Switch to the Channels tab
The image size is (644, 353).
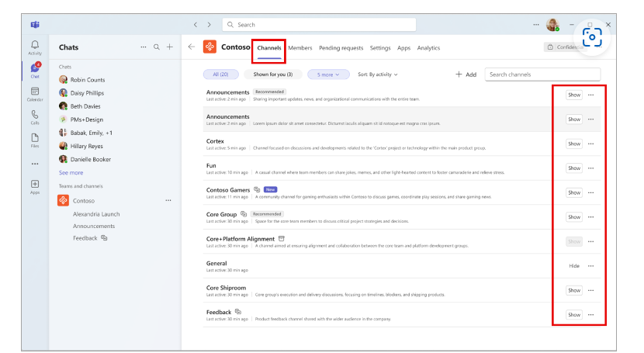[x=269, y=48]
